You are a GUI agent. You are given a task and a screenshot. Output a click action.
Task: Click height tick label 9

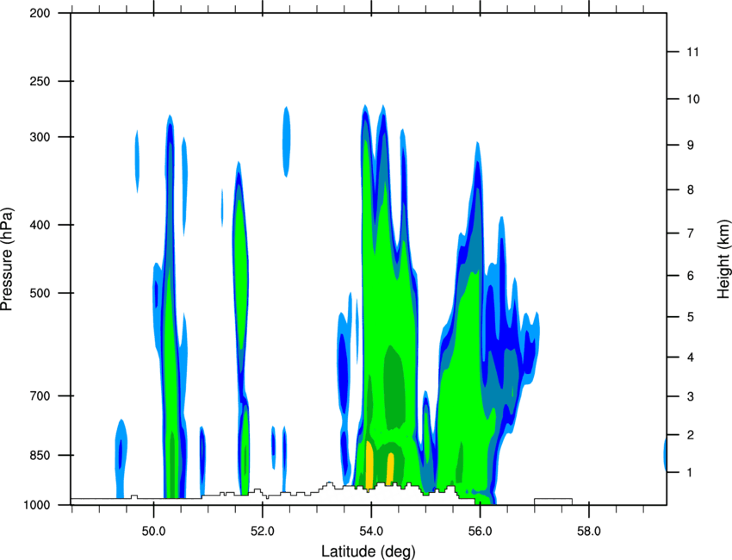click(690, 146)
